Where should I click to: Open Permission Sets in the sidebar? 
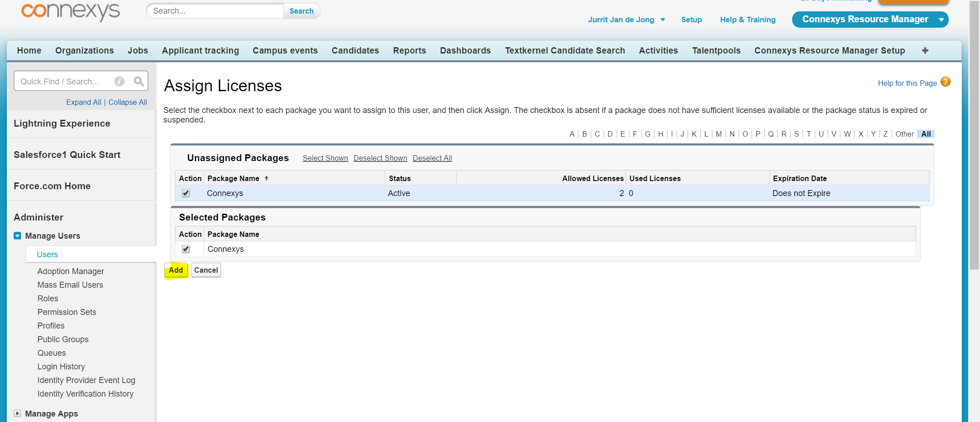(x=67, y=312)
